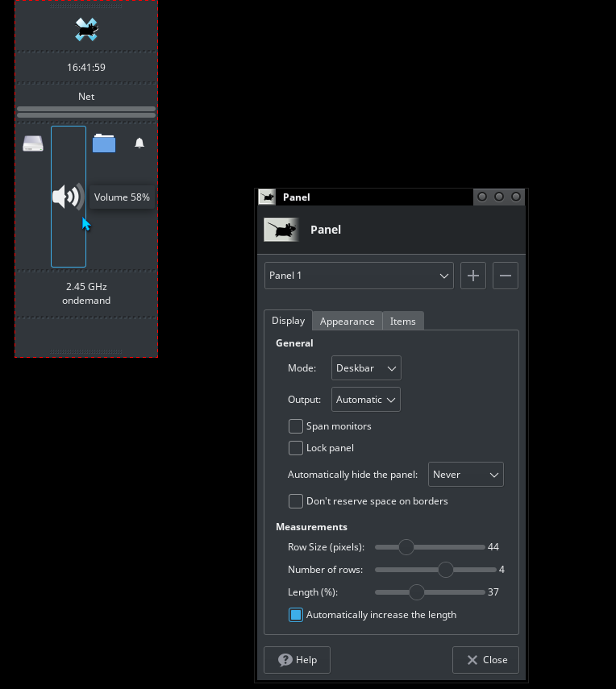Click the Help button
The height and width of the screenshot is (689, 616).
click(x=297, y=660)
